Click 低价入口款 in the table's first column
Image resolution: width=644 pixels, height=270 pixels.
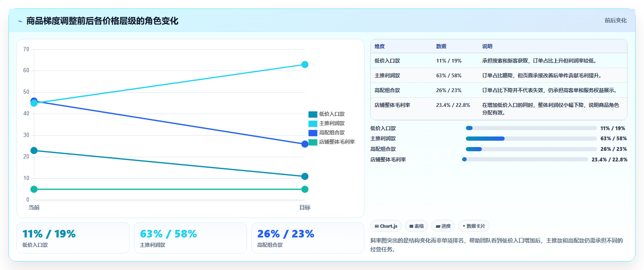click(x=387, y=61)
